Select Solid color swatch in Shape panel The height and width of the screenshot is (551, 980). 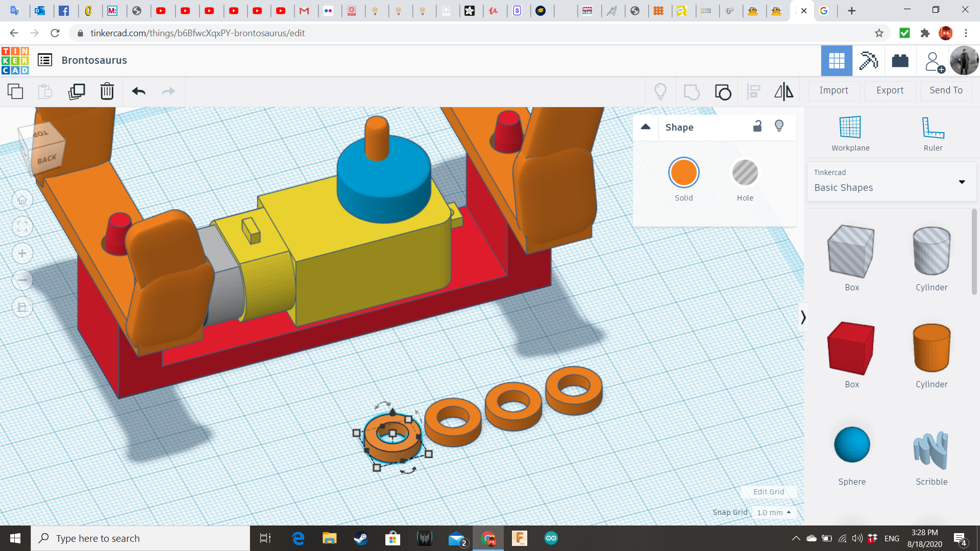[x=683, y=172]
